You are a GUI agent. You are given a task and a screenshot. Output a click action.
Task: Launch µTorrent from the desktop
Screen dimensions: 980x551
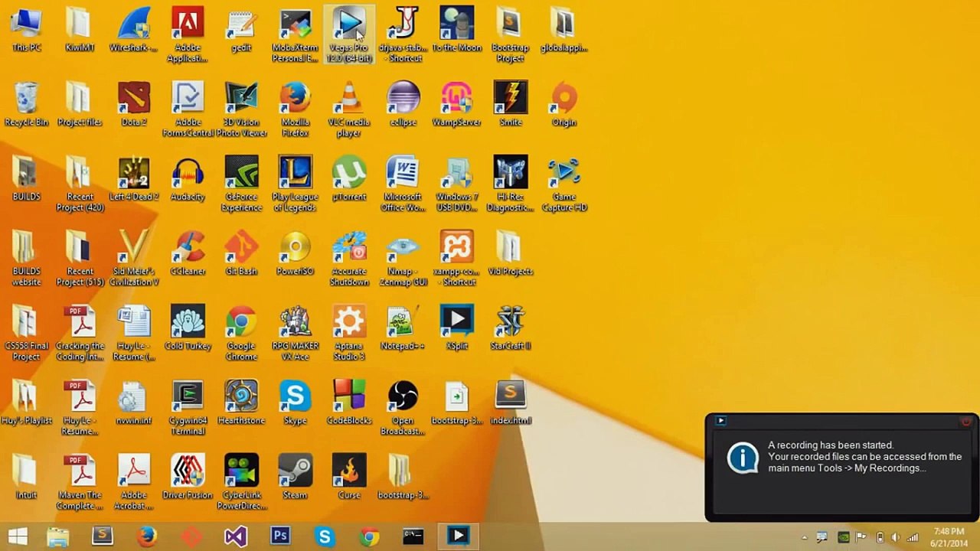[349, 179]
